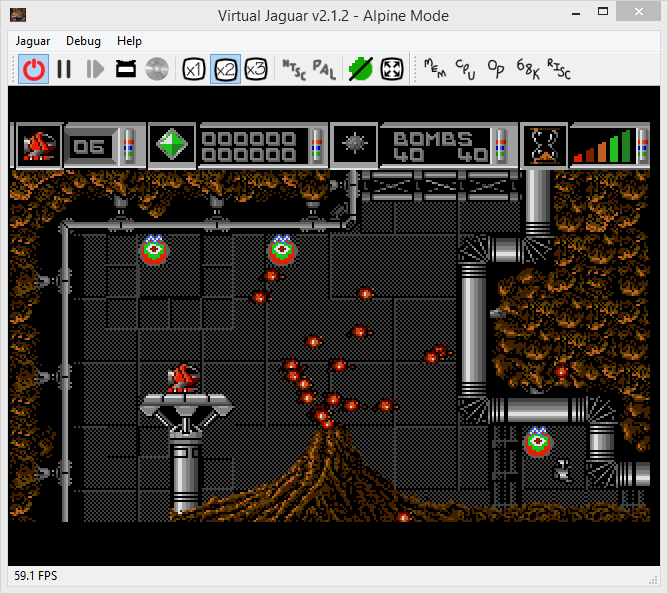Switch zoom scale to x3
Screen dimensions: 668x594
tap(256, 69)
